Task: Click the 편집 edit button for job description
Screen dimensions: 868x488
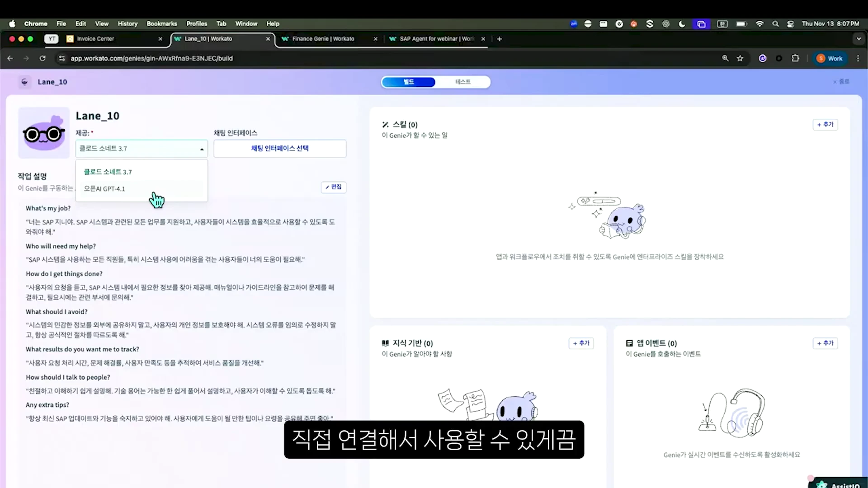Action: click(334, 187)
